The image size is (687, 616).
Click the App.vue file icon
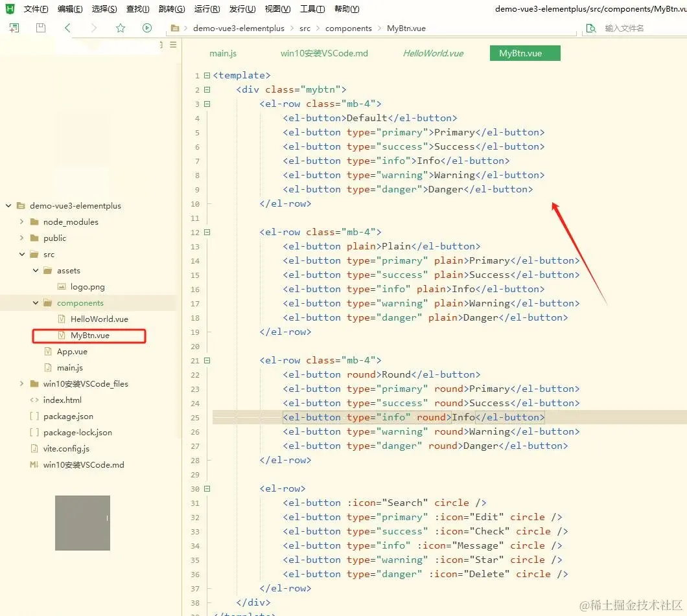click(48, 351)
